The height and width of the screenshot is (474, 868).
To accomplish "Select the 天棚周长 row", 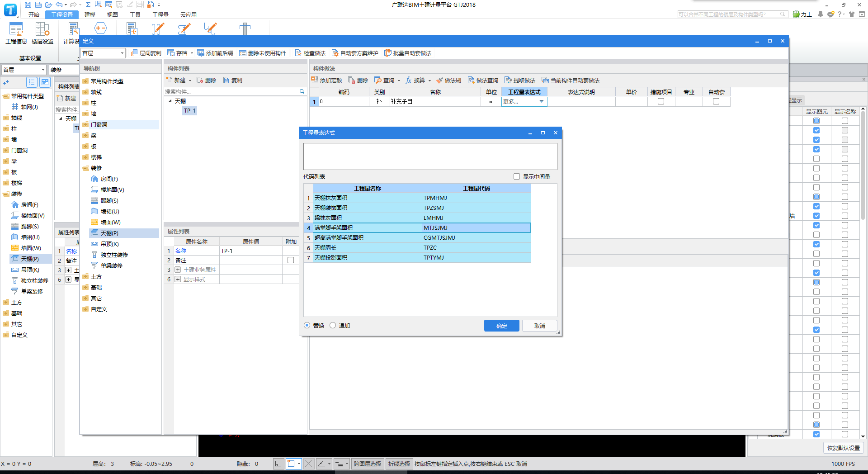I will (x=417, y=247).
